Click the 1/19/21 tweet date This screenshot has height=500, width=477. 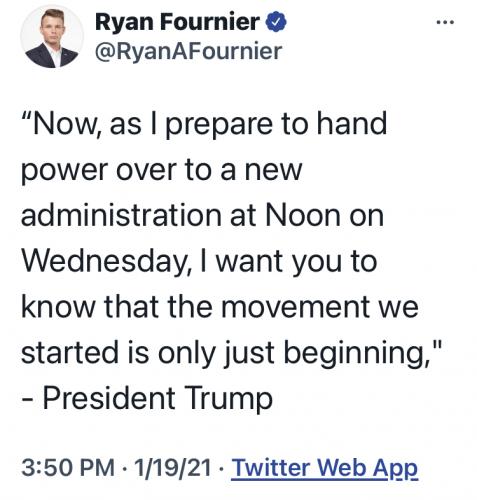point(172,467)
